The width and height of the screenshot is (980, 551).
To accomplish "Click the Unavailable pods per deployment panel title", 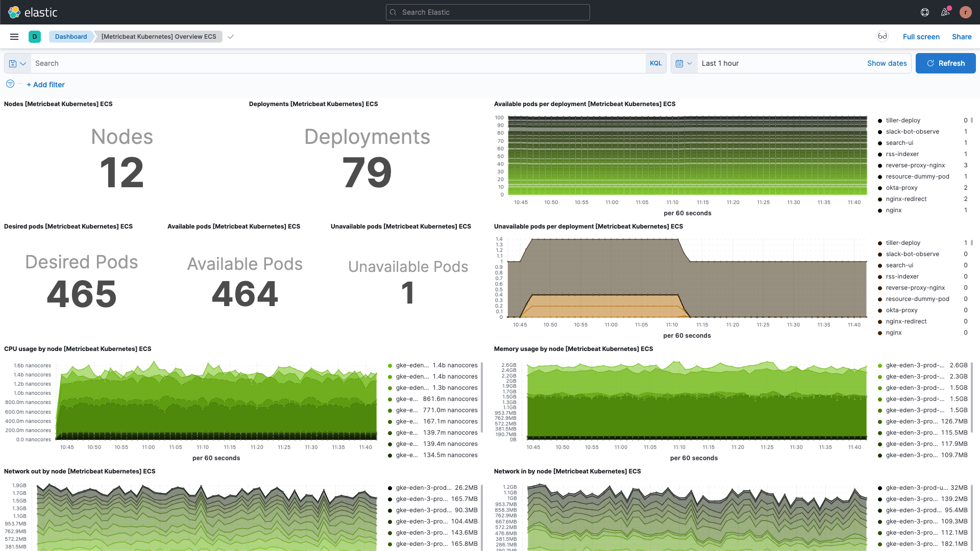I will (588, 227).
